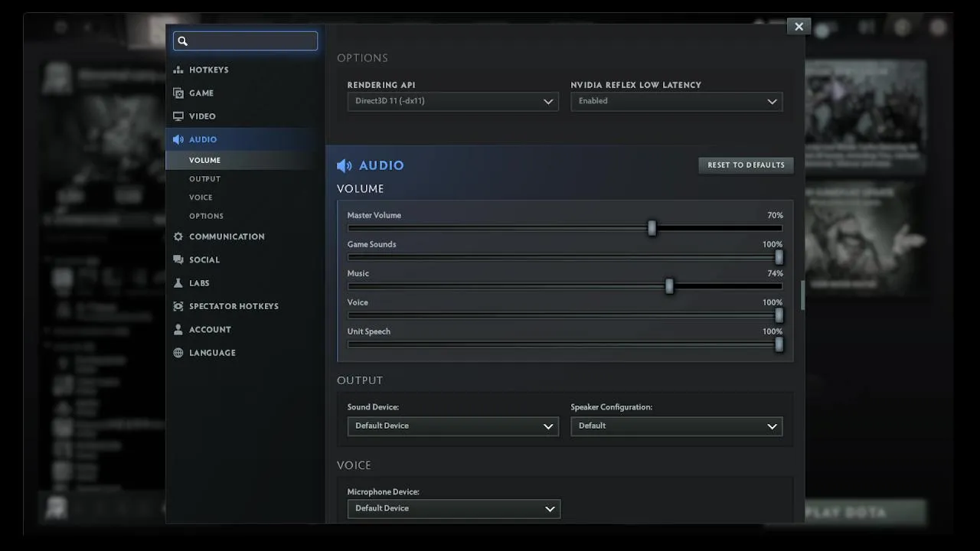Click Reset to Defaults button
The width and height of the screenshot is (980, 551).
pyautogui.click(x=746, y=165)
